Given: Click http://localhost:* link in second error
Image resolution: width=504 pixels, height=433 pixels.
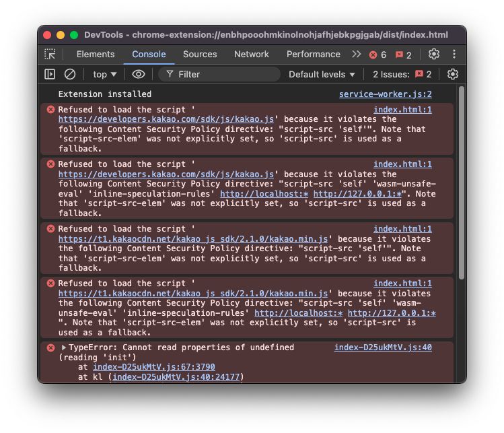Looking at the screenshot, I should pyautogui.click(x=264, y=194).
